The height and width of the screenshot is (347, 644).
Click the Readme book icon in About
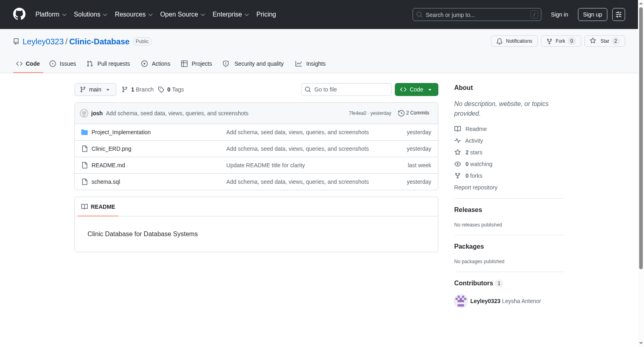[x=458, y=129]
